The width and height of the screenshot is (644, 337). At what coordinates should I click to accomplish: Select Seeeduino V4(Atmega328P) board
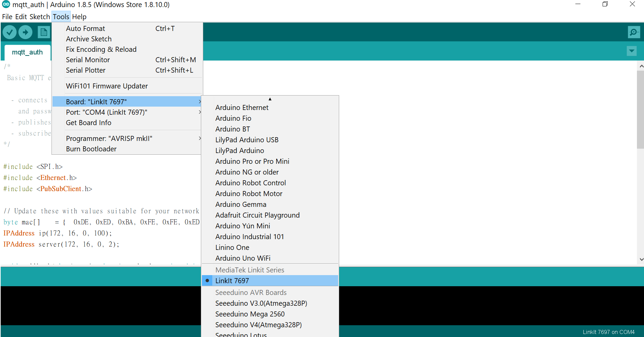coord(270,325)
